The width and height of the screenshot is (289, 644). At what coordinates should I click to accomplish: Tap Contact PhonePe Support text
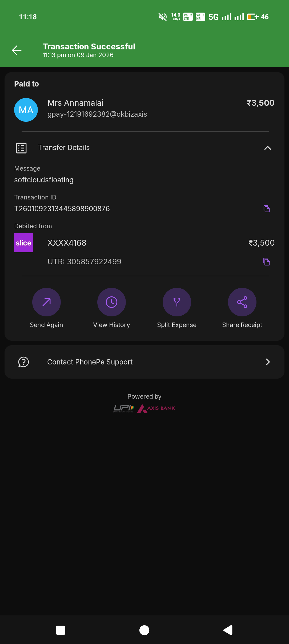[90, 362]
